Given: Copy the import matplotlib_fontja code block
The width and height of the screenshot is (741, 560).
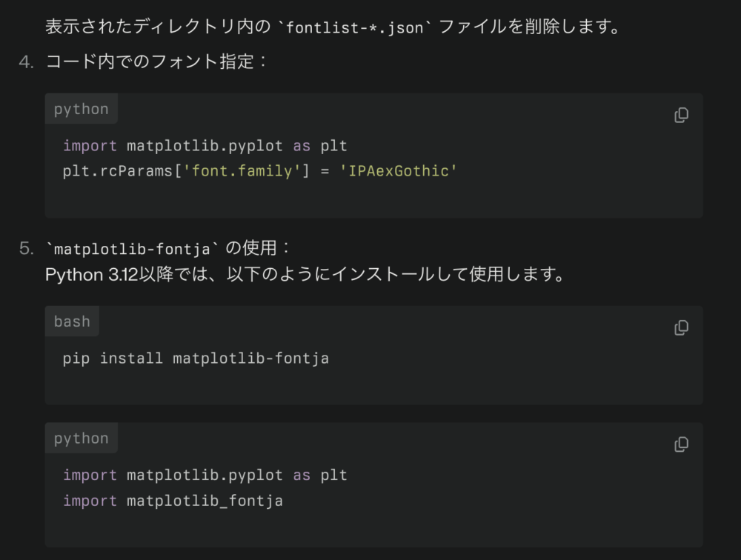Looking at the screenshot, I should [x=681, y=444].
